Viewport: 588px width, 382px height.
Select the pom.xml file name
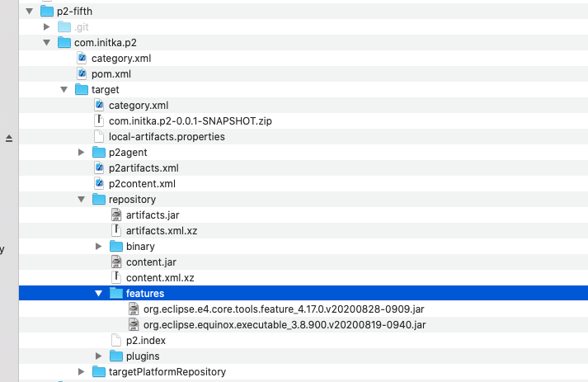pyautogui.click(x=111, y=74)
